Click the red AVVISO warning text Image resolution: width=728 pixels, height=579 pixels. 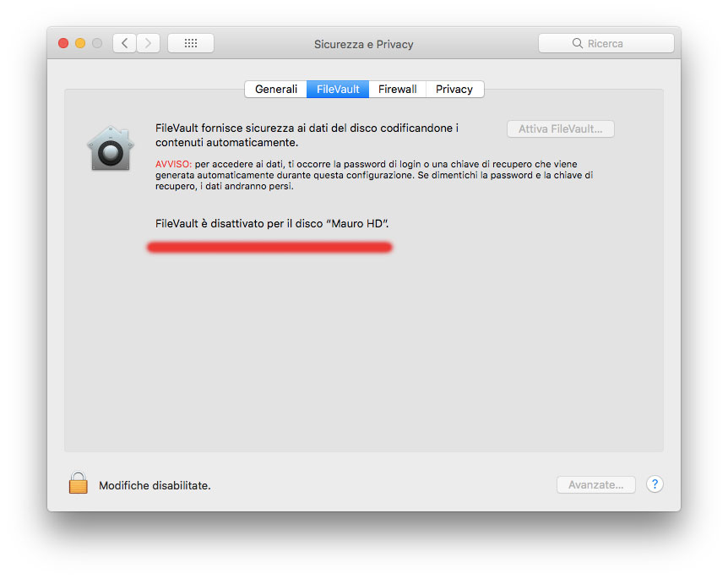pos(173,164)
